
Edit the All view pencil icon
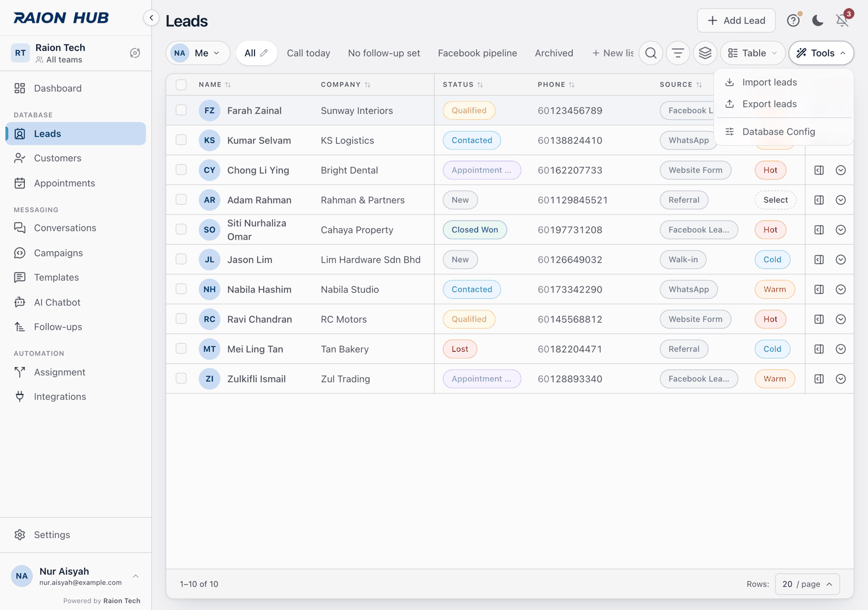point(264,53)
